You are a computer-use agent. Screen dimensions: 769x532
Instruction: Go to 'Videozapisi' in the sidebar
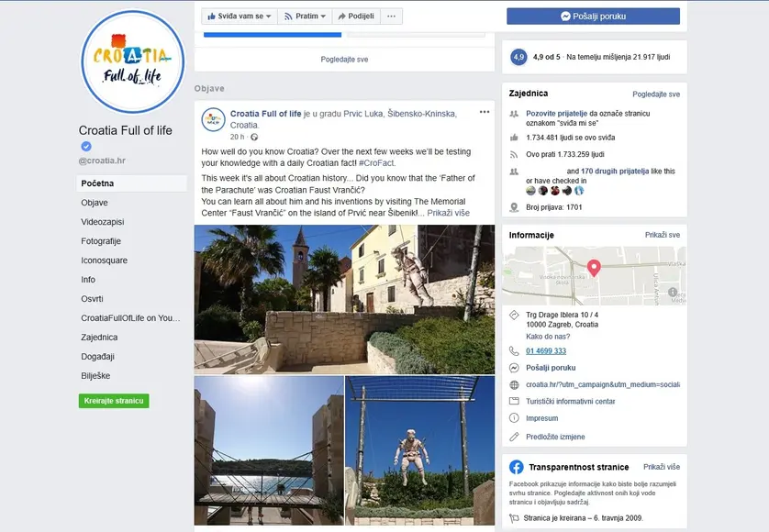coord(102,222)
